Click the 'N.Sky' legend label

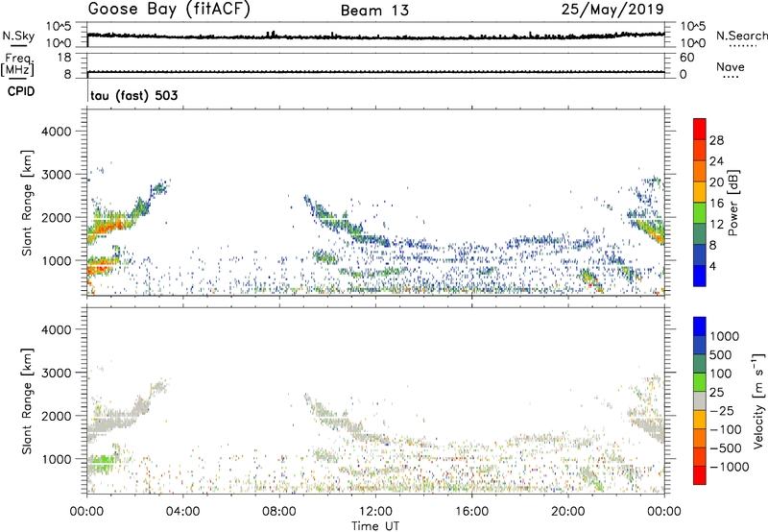click(x=18, y=36)
